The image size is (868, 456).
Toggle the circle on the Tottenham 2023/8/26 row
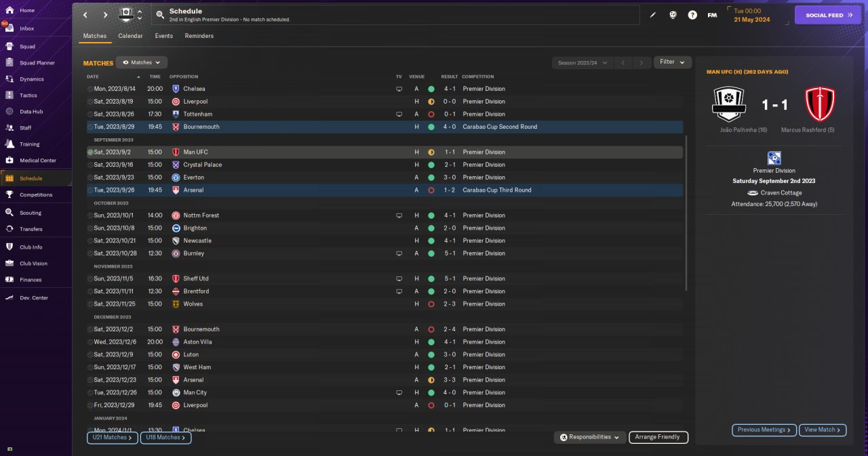(90, 115)
